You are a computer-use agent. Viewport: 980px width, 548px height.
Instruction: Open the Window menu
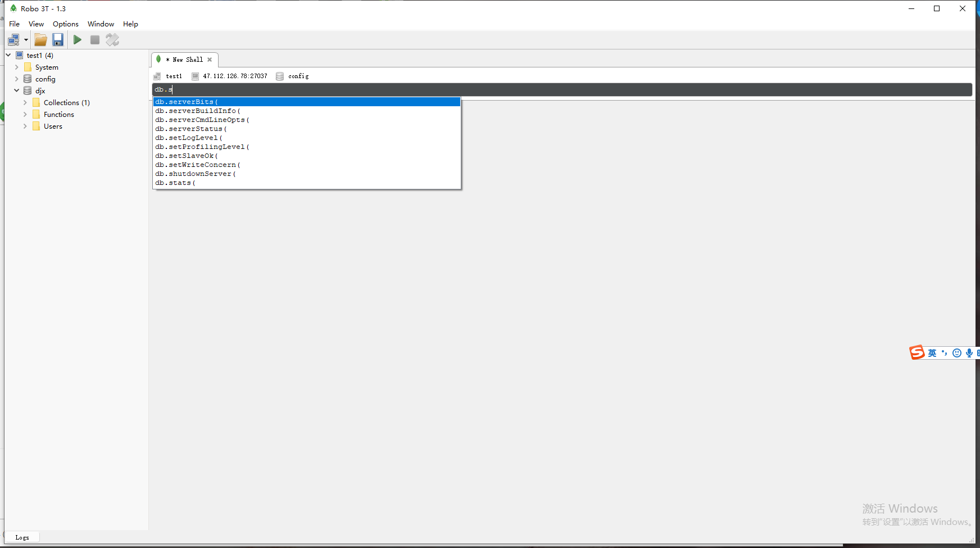[x=101, y=24]
